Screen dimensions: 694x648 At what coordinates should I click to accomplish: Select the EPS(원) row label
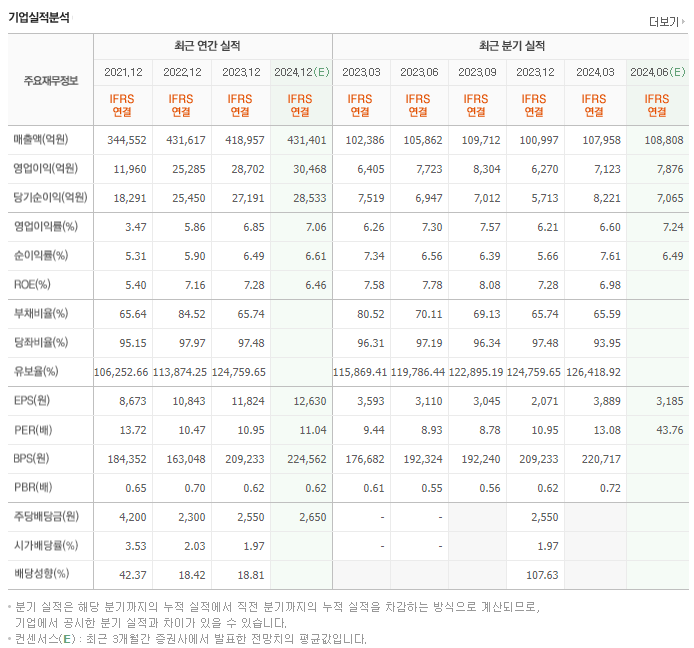(31, 400)
